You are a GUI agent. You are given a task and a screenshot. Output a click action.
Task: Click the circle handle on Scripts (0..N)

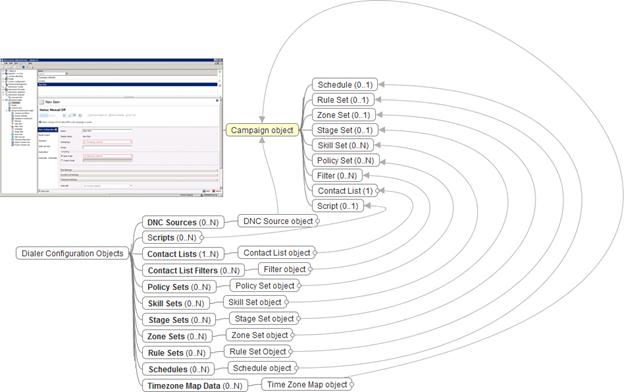coord(202,238)
